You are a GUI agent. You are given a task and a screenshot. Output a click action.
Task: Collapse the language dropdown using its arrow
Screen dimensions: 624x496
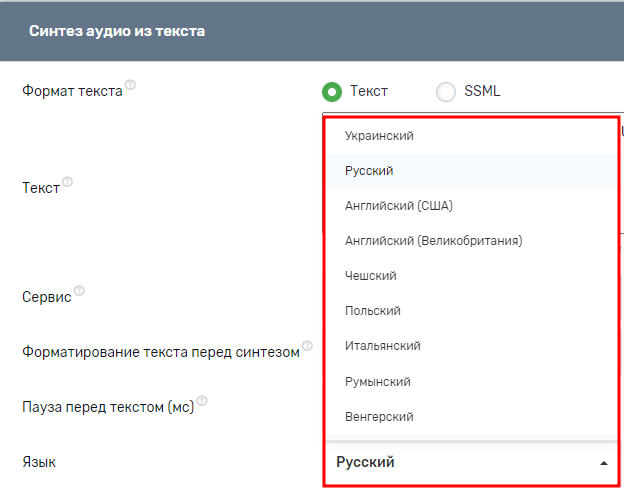coord(602,463)
